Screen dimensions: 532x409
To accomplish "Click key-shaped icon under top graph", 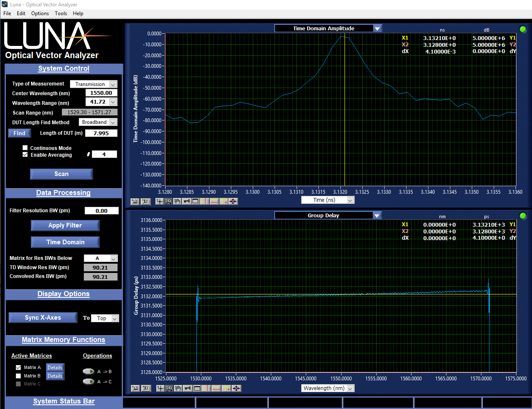I will coord(186,201).
